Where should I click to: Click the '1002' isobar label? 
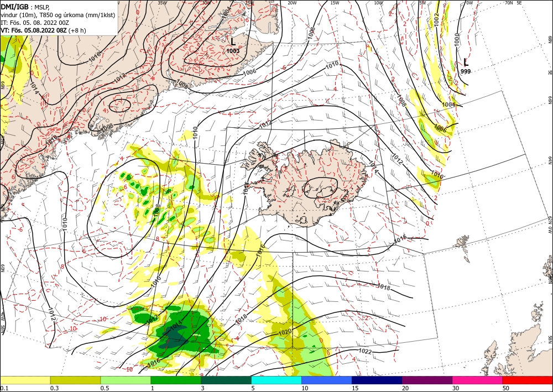(x=436, y=19)
